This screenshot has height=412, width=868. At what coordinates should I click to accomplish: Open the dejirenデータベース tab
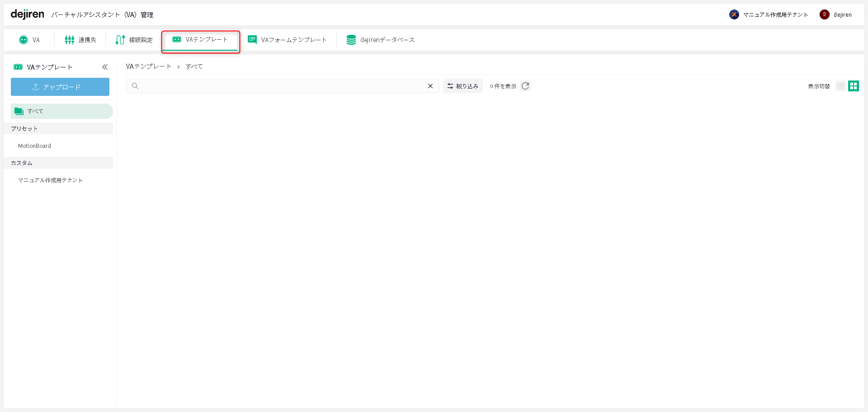(381, 40)
